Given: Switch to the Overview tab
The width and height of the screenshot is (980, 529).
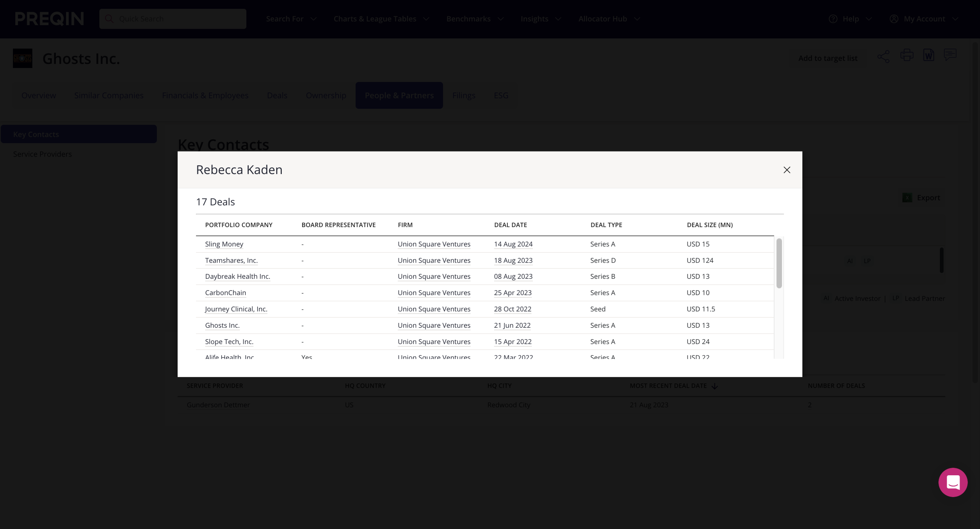Looking at the screenshot, I should (38, 95).
